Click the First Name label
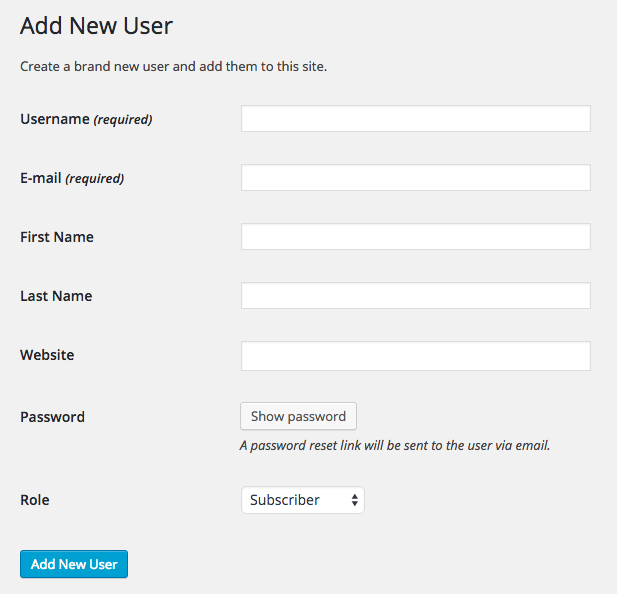Viewport: 617px width, 594px height. [57, 237]
